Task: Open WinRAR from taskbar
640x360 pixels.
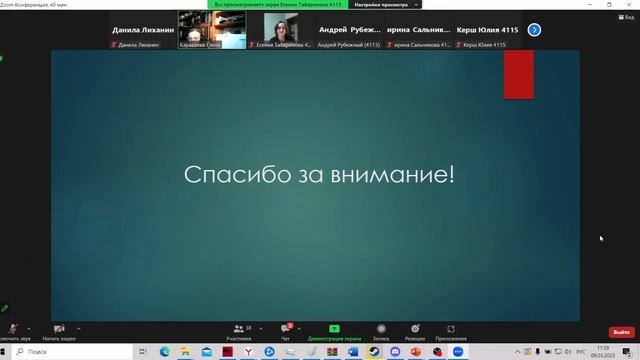Action: [x=332, y=351]
